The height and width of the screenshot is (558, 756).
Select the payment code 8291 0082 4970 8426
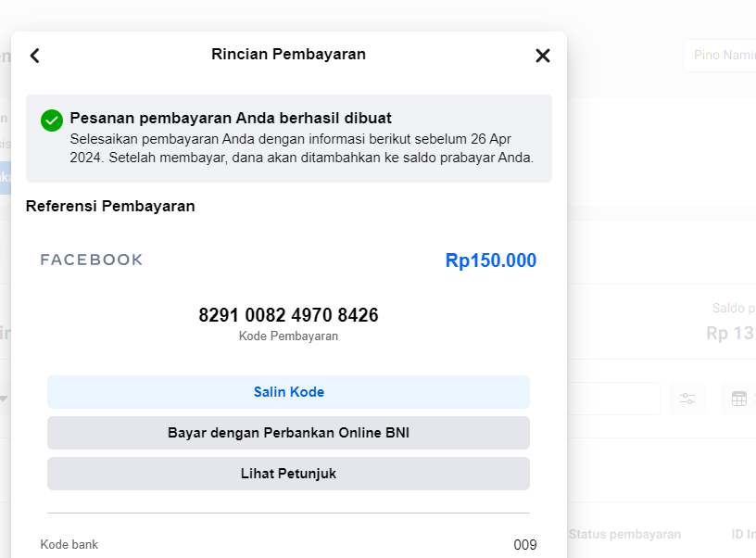pyautogui.click(x=288, y=315)
